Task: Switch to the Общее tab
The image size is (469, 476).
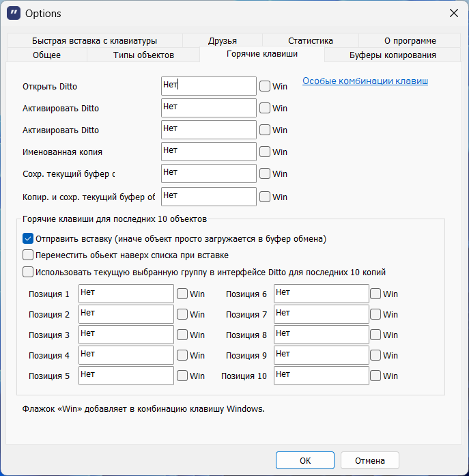Action: [x=46, y=55]
